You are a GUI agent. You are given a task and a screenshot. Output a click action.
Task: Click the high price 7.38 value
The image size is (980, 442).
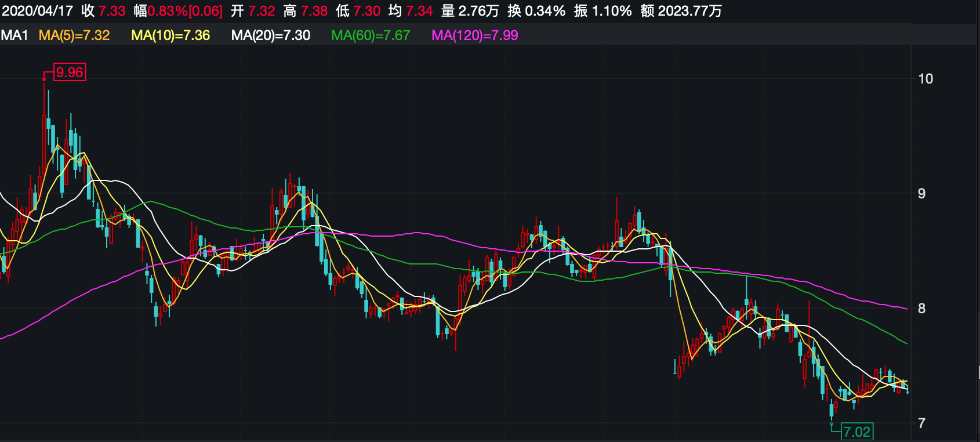coord(314,11)
